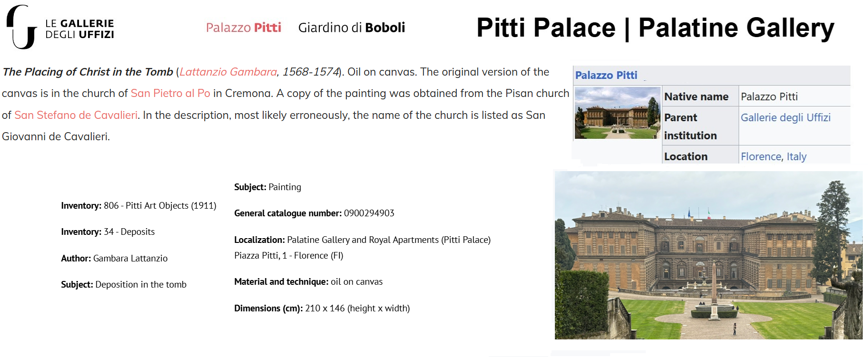Open the Italy location link
This screenshot has height=357, width=868.
click(796, 156)
